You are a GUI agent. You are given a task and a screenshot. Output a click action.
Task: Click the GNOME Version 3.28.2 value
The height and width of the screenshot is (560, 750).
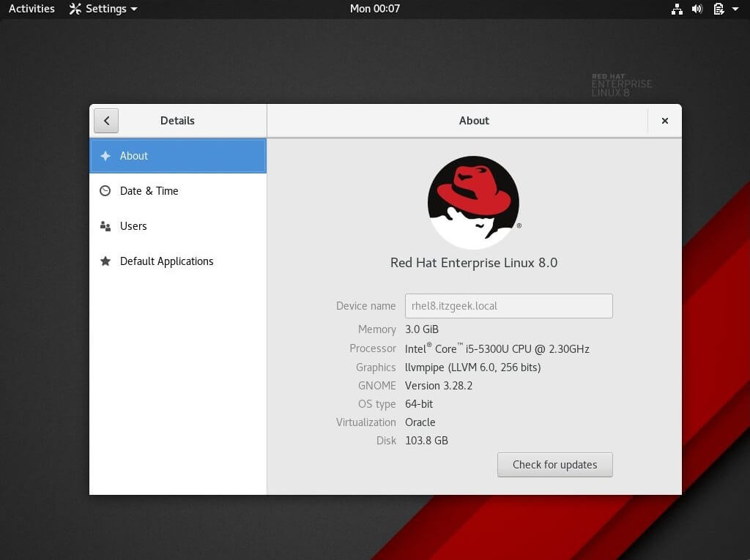pos(439,386)
